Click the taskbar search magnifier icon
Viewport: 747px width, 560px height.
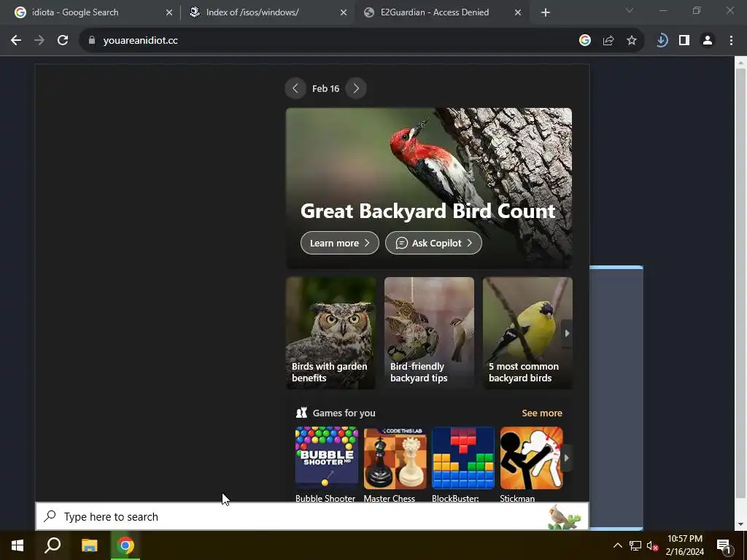pyautogui.click(x=53, y=545)
